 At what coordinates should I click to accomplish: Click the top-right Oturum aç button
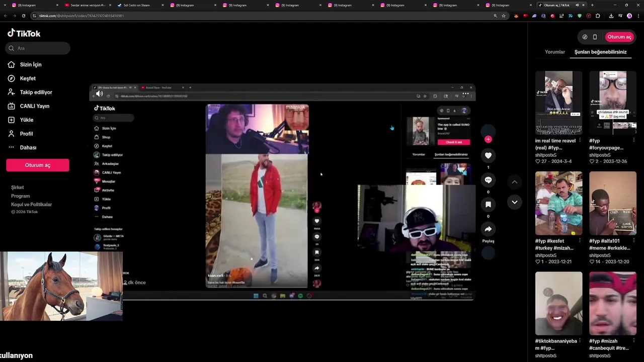click(619, 37)
